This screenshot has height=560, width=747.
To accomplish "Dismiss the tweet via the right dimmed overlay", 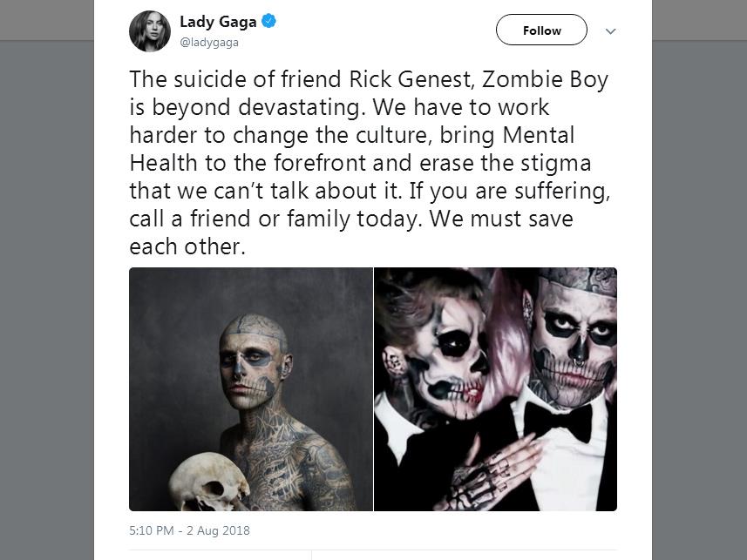I will 699,300.
